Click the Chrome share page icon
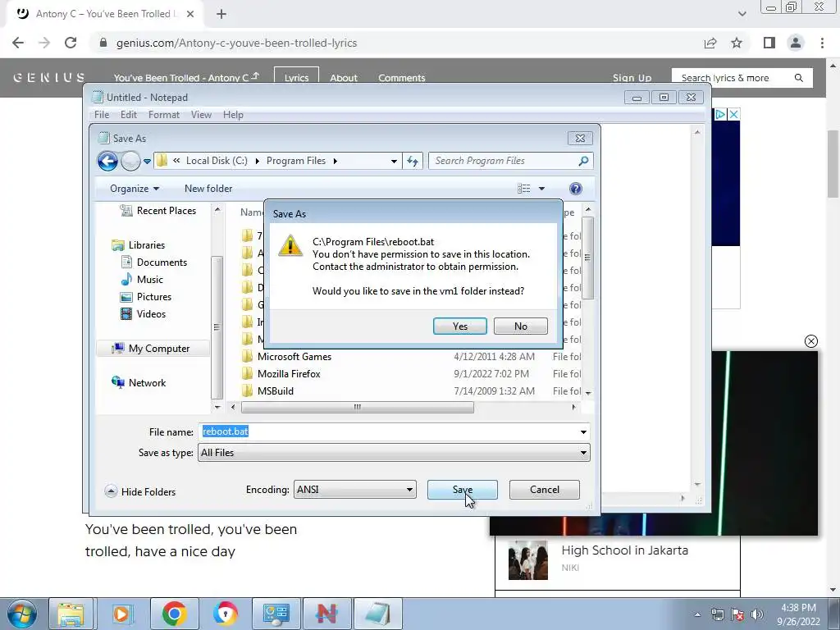This screenshot has height=630, width=840. 710,43
